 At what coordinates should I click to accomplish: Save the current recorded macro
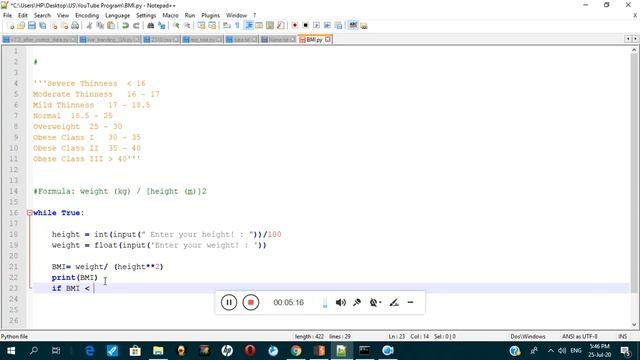click(x=338, y=26)
